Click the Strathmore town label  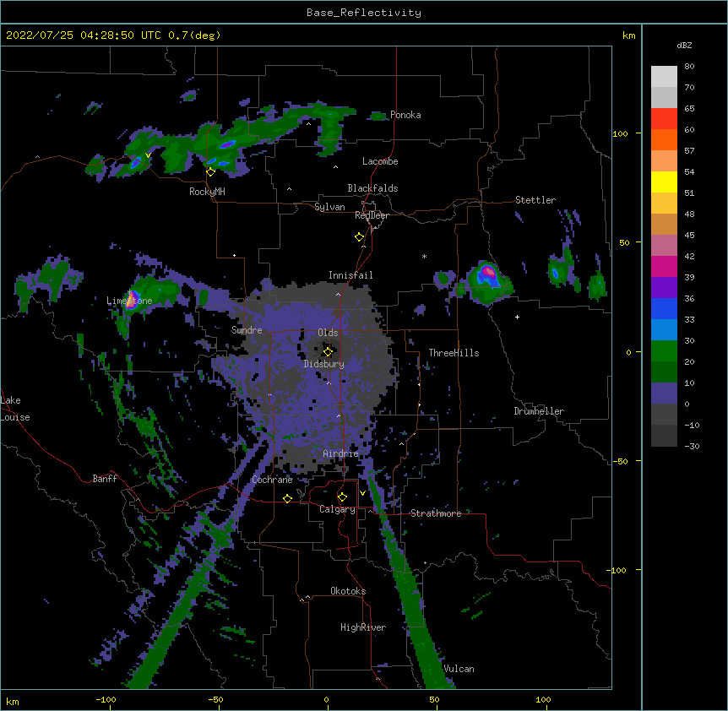click(436, 513)
